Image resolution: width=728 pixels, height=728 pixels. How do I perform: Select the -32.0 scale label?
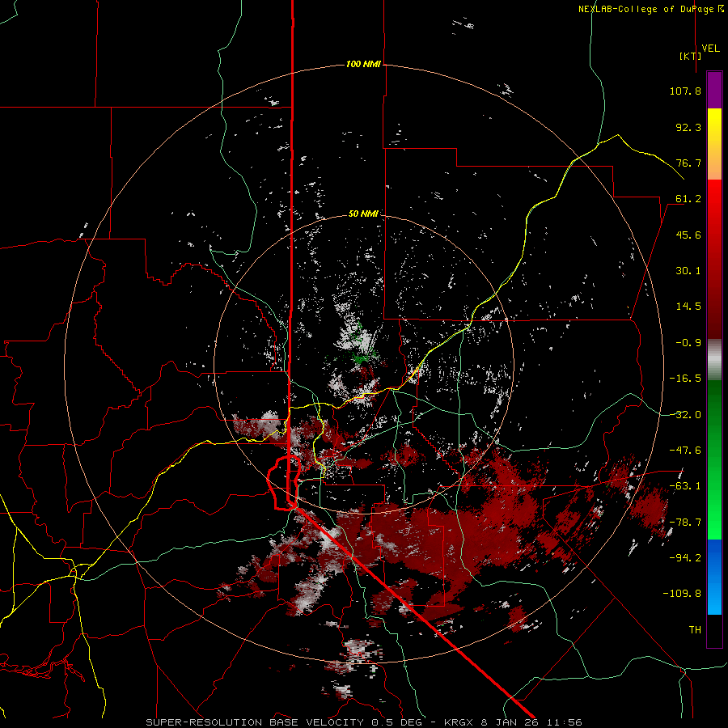tap(685, 415)
